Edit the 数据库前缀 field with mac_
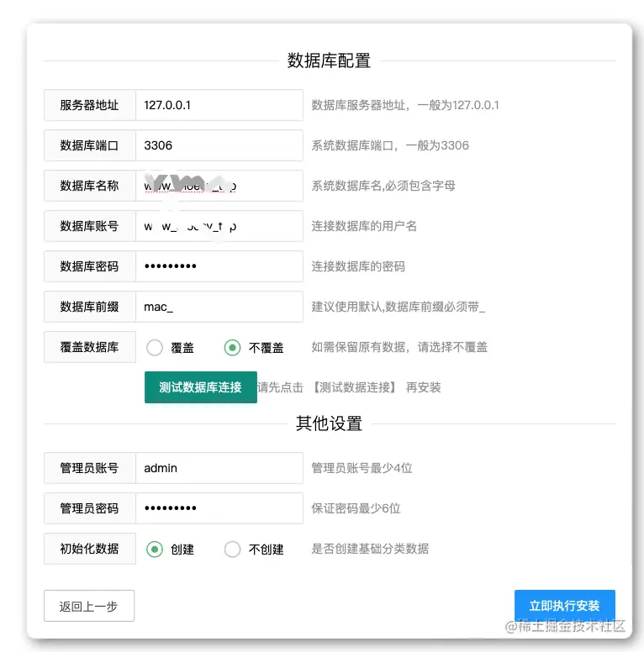This screenshot has width=644, height=652. pyautogui.click(x=219, y=307)
